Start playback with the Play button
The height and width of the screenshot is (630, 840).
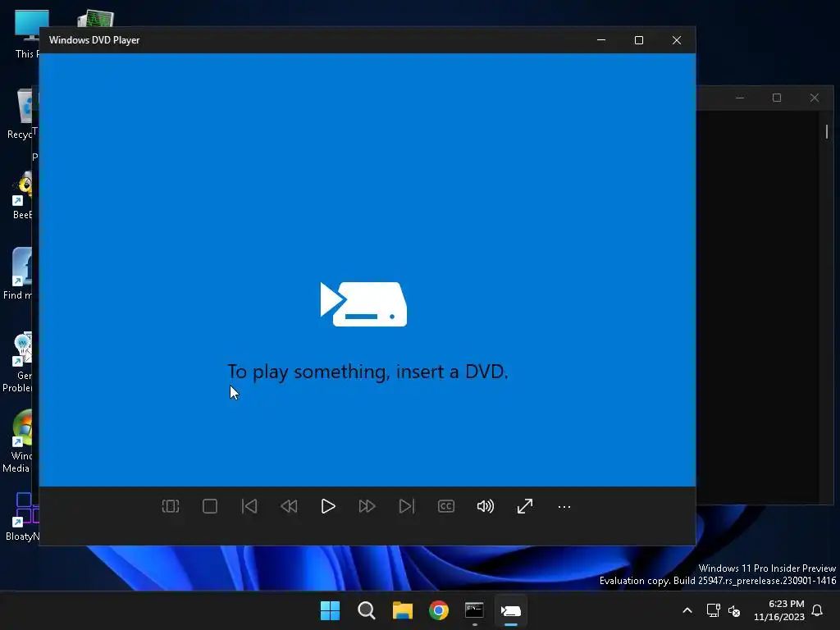click(x=328, y=506)
